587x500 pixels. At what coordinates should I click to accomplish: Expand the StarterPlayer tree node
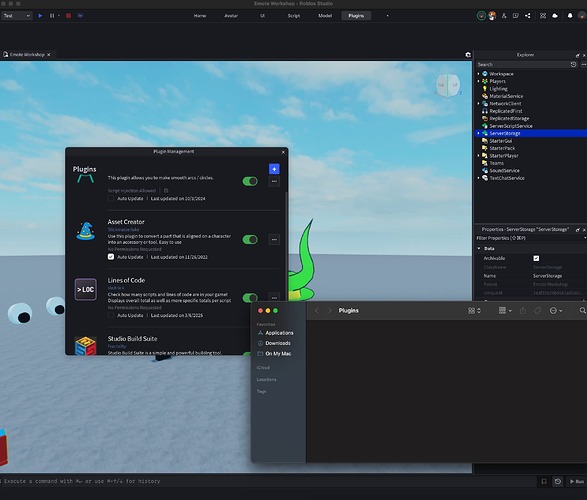pyautogui.click(x=478, y=156)
